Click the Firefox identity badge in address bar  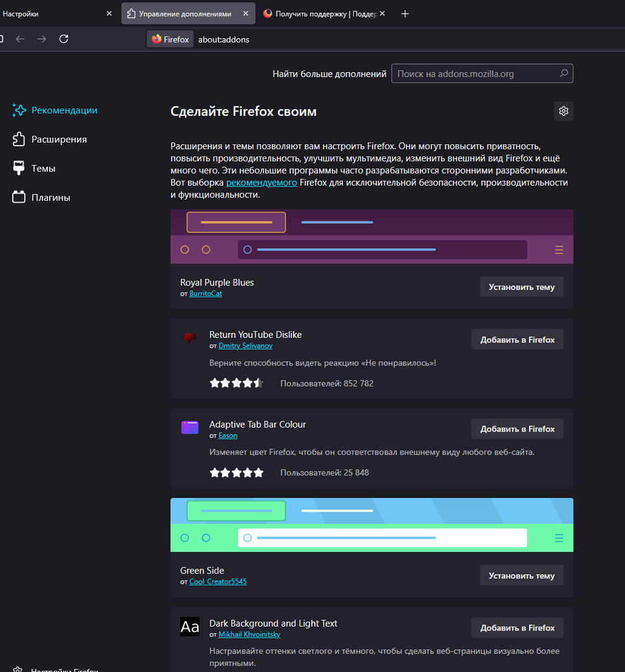[170, 39]
